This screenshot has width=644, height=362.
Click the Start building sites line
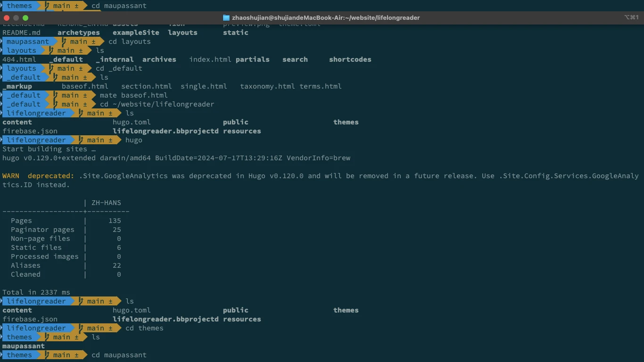click(49, 149)
